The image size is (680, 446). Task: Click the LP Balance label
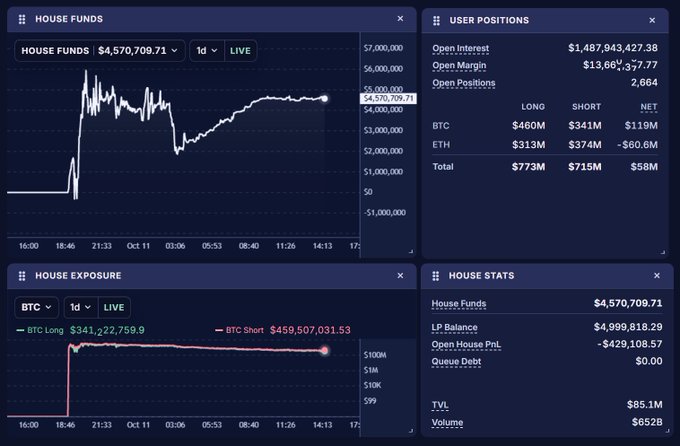[x=454, y=328]
